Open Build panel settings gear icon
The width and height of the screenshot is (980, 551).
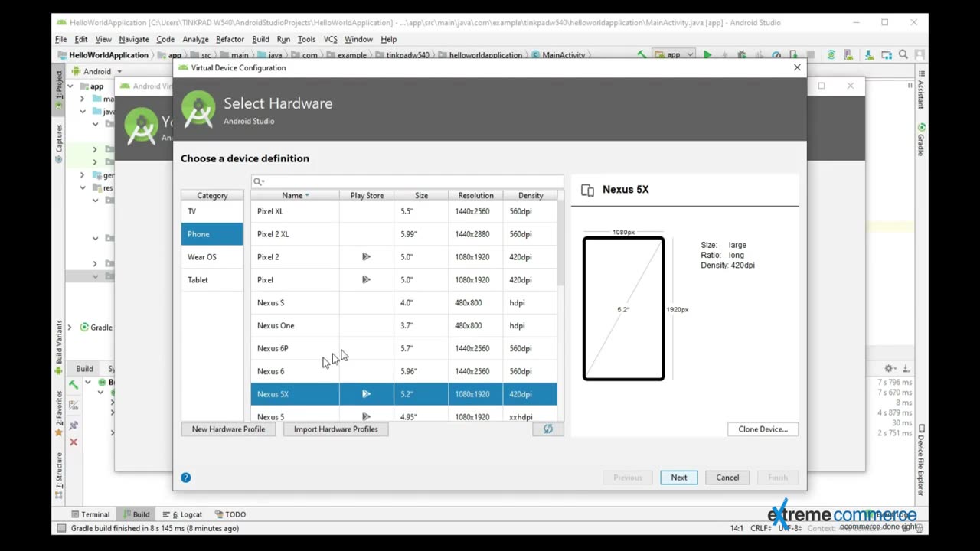tap(889, 369)
